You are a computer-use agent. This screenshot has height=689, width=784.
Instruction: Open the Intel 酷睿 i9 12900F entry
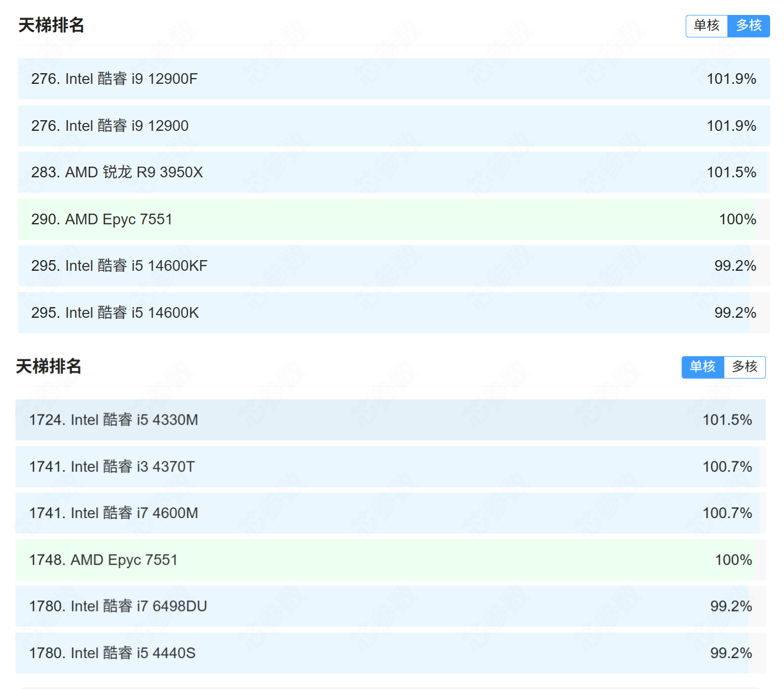pyautogui.click(x=114, y=79)
